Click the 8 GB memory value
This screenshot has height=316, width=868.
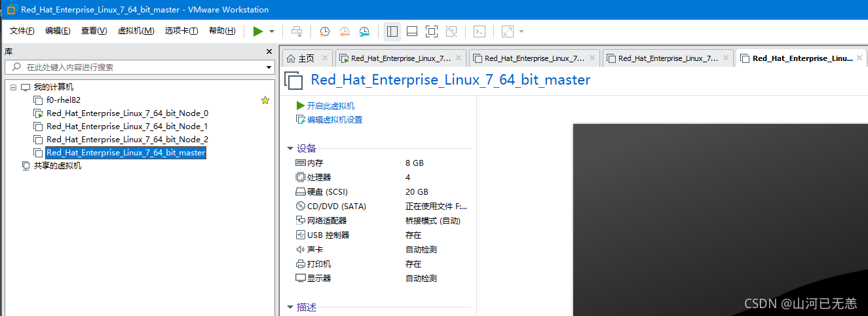coord(415,163)
